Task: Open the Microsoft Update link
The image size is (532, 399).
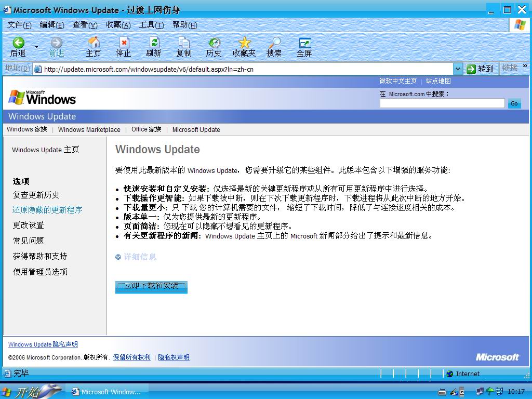Action: click(x=196, y=129)
